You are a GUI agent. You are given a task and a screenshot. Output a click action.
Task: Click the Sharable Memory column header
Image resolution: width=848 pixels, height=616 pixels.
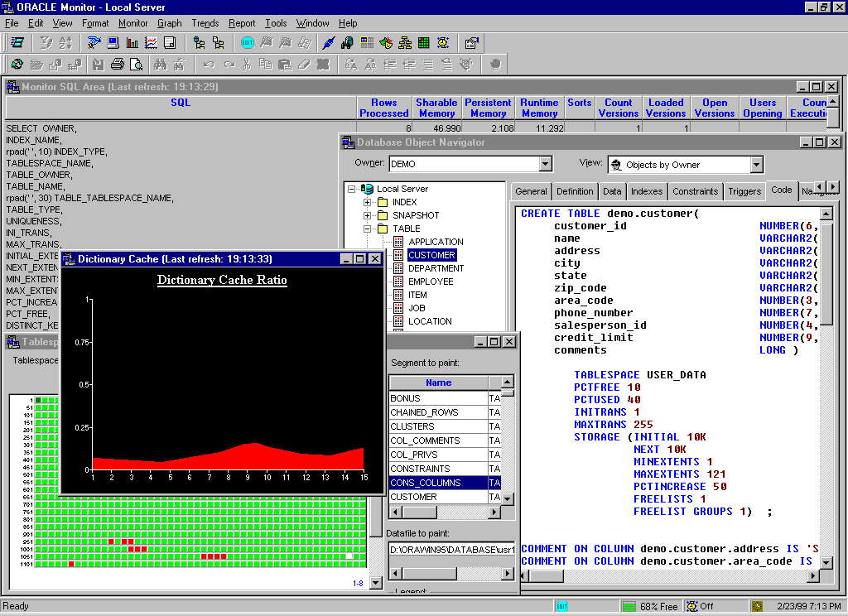[436, 108]
